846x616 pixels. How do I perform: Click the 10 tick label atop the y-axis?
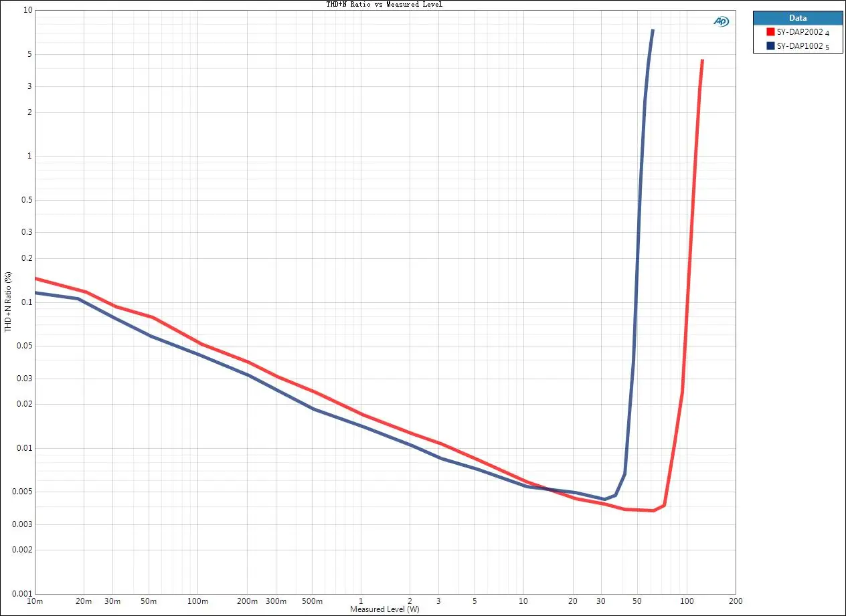27,10
